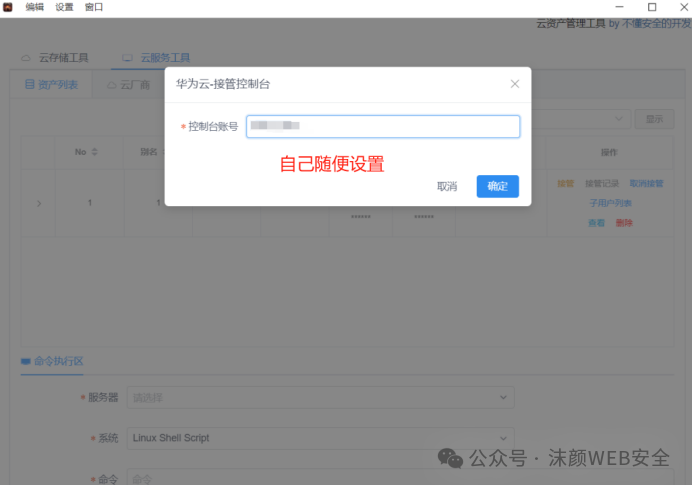The height and width of the screenshot is (486, 692).
Task: Click the 接管 link in 操作 column
Action: coord(565,184)
